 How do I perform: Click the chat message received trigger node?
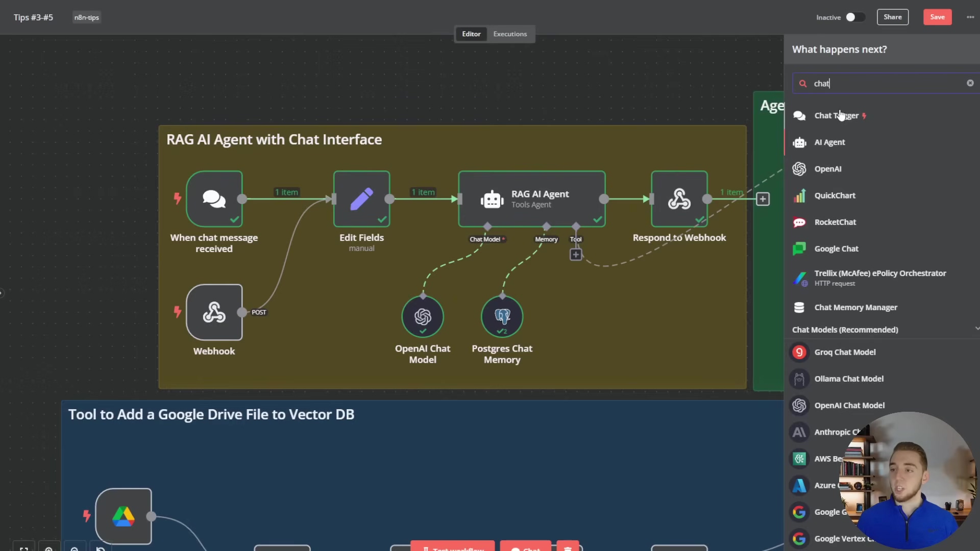point(214,199)
